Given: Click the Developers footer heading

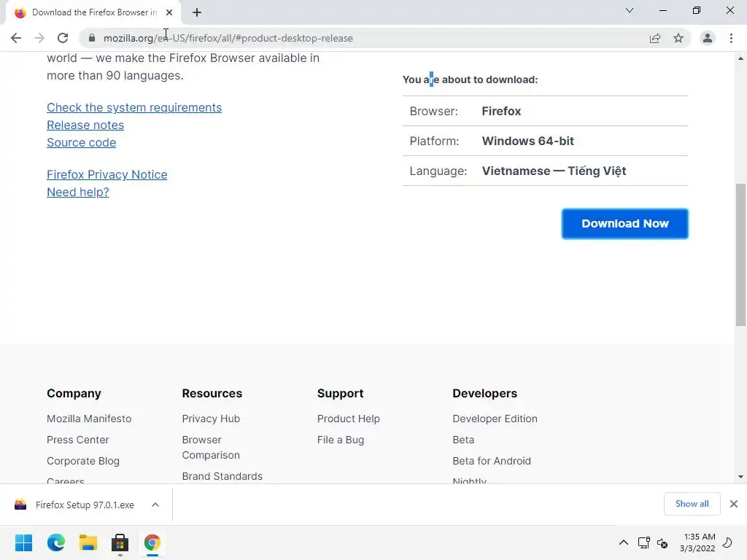Looking at the screenshot, I should click(485, 393).
